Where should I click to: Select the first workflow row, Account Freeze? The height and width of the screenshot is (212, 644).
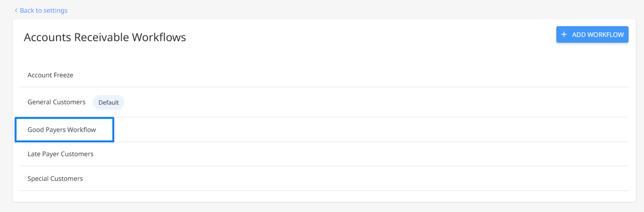click(x=51, y=75)
